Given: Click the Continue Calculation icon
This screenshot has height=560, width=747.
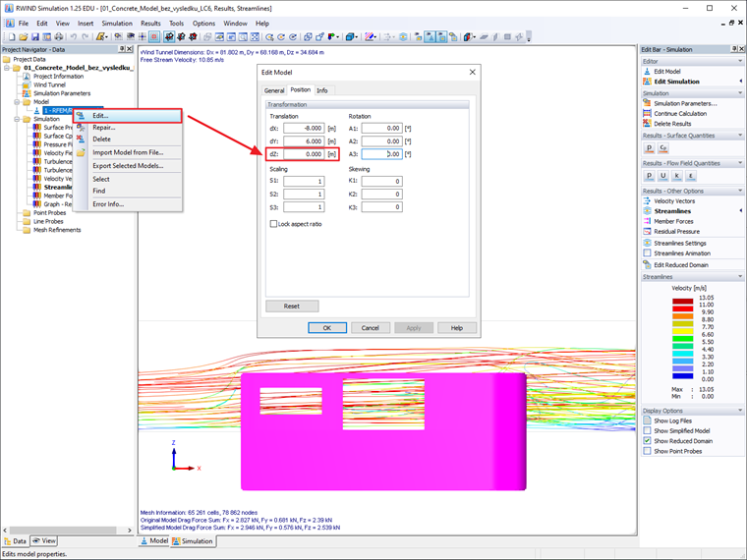Looking at the screenshot, I should coord(647,113).
